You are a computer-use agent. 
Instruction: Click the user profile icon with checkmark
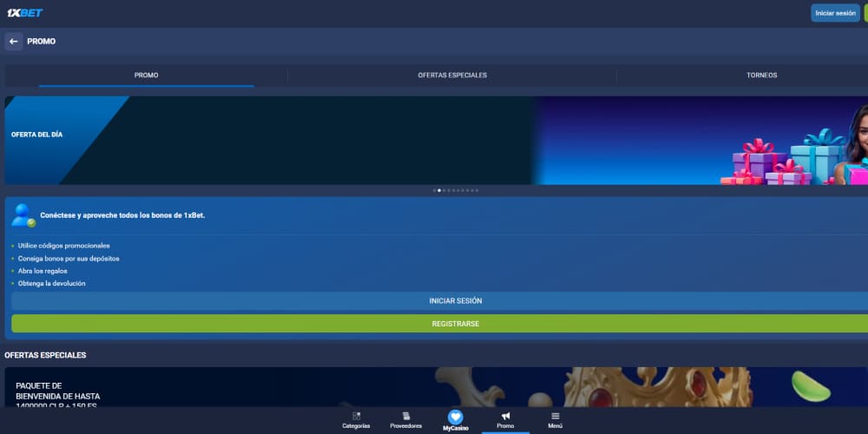pos(23,215)
